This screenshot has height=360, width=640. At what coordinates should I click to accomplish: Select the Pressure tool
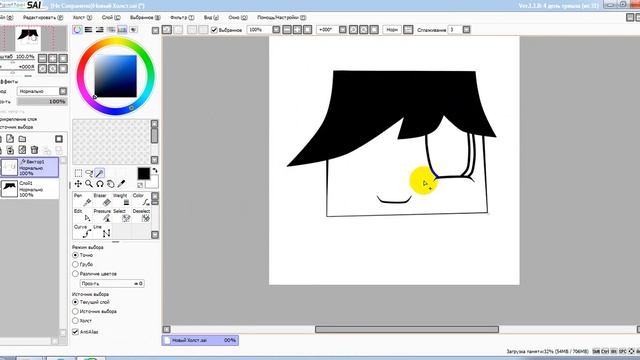[103, 215]
